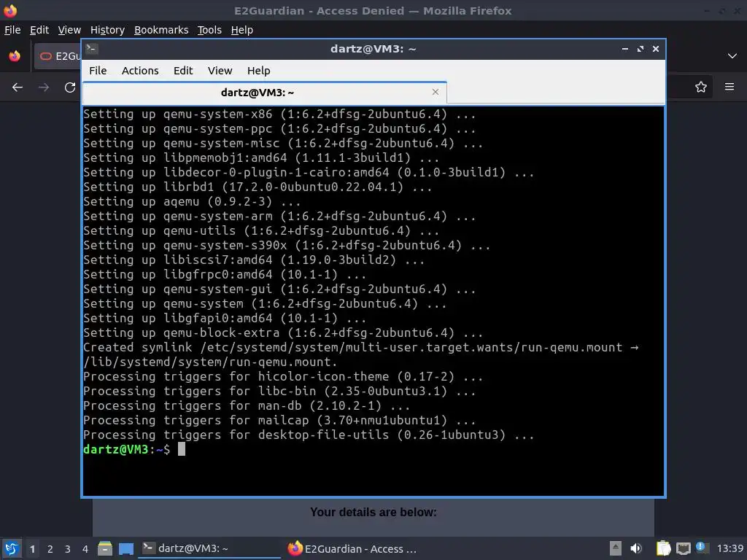Maximize the terminal window

[640, 49]
